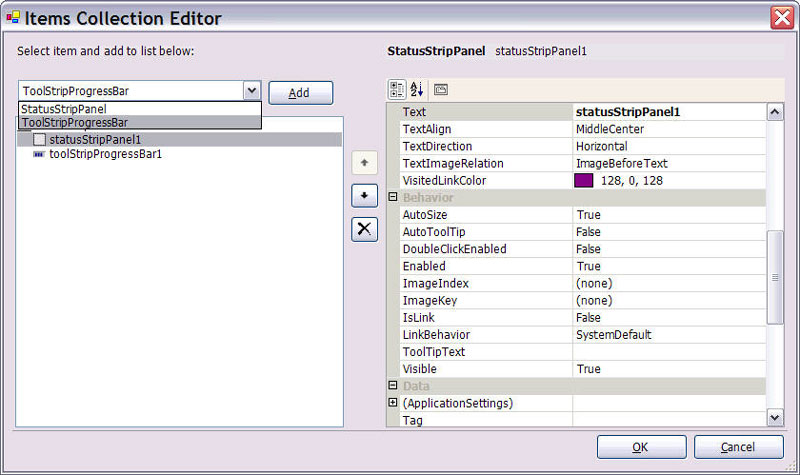This screenshot has width=800, height=475.
Task: Switch property grid to Categorized view
Action: [x=397, y=90]
